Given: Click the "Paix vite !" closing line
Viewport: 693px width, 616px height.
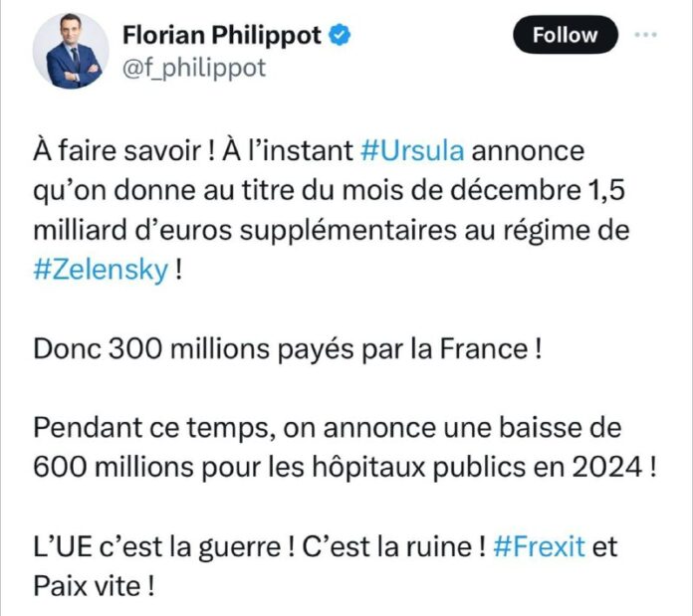Looking at the screenshot, I should [x=97, y=586].
